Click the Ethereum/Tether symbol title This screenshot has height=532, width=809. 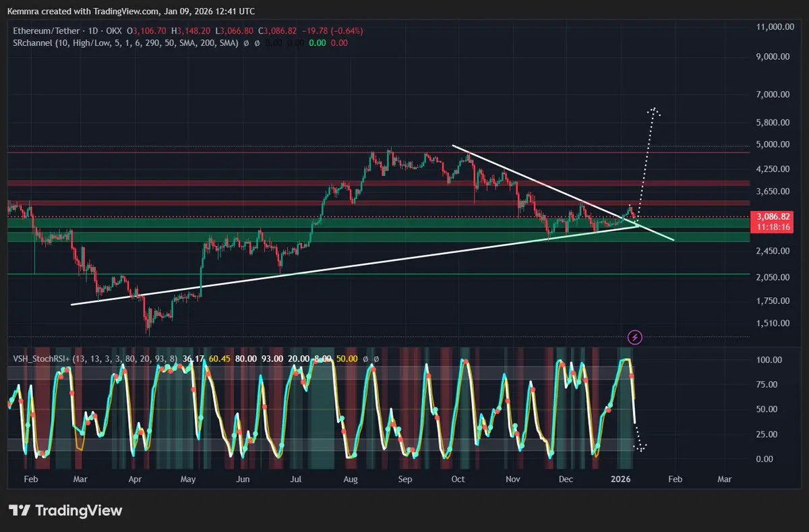[x=67, y=31]
